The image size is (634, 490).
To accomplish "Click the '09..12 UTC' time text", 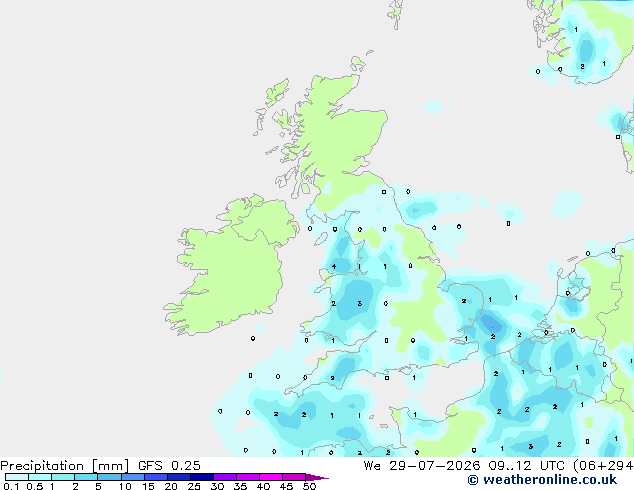I will pos(526,466).
